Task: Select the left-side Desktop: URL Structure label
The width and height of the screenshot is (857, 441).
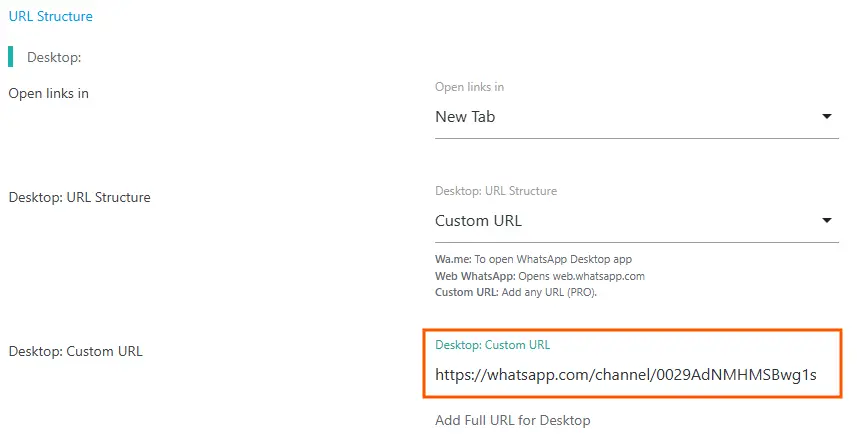Action: (x=79, y=197)
